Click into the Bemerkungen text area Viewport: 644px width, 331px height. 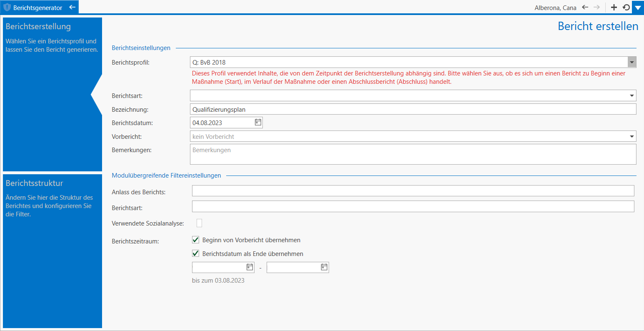click(412, 154)
